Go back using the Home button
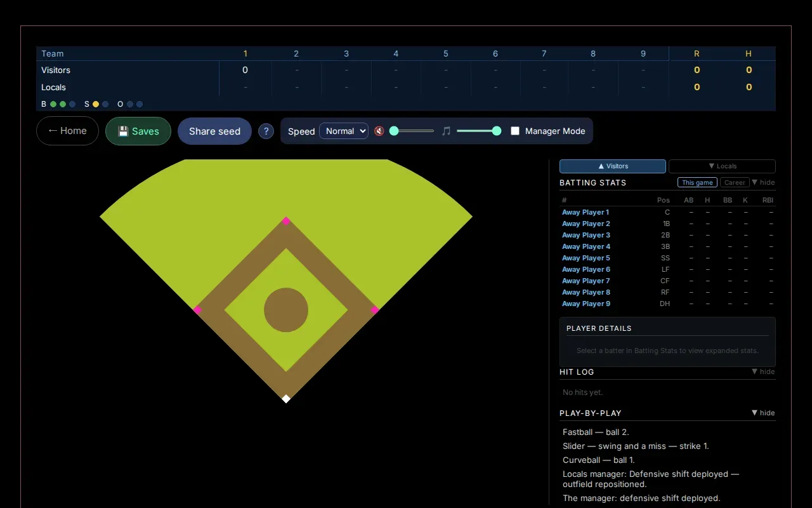Screen dimensions: 812x508 pyautogui.click(x=67, y=131)
